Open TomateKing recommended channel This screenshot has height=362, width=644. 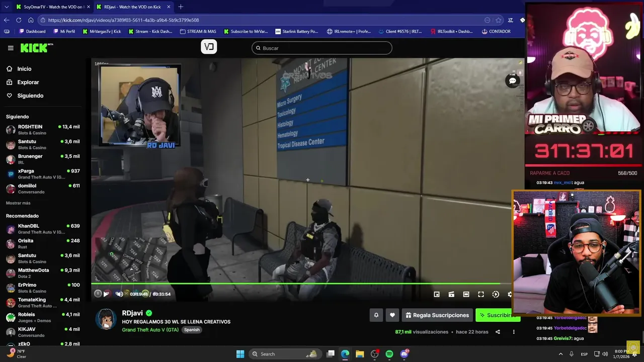[43, 302]
